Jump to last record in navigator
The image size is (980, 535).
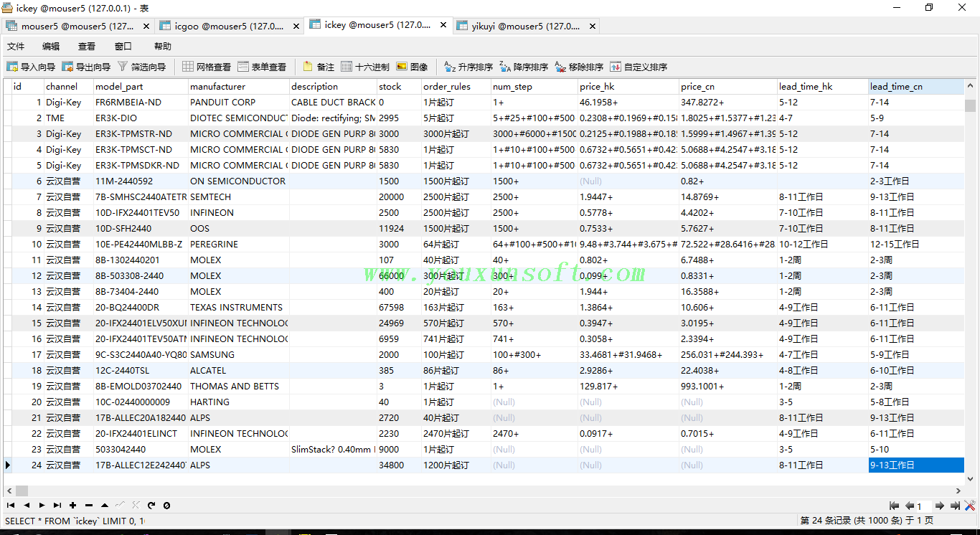[x=57, y=506]
